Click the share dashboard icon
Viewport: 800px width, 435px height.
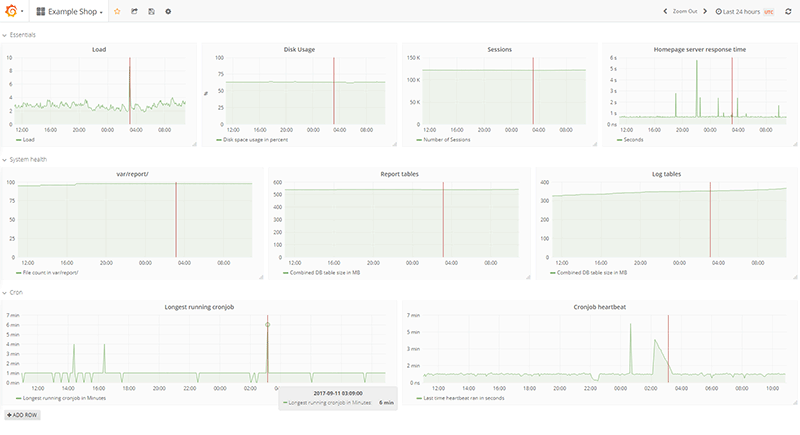coord(134,11)
